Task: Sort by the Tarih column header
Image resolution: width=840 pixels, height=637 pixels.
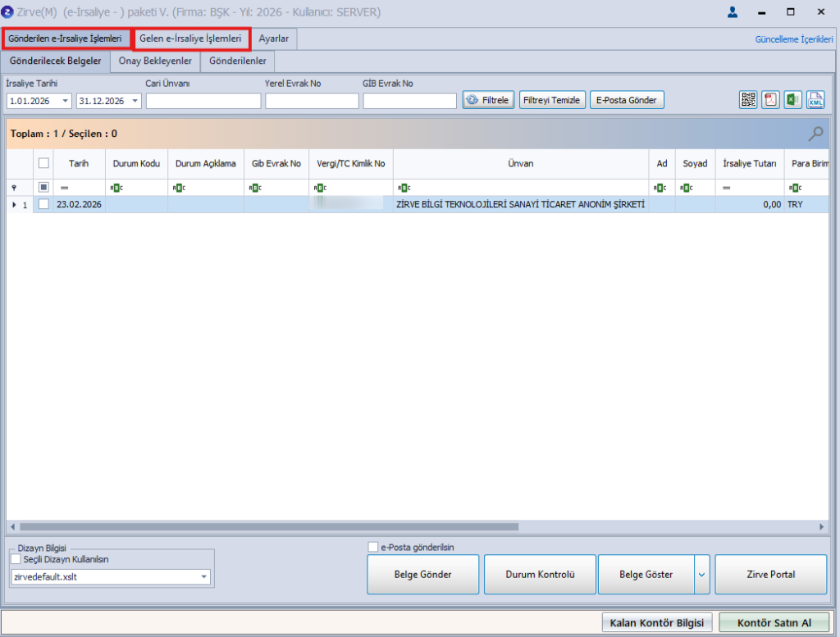Action: 79,164
